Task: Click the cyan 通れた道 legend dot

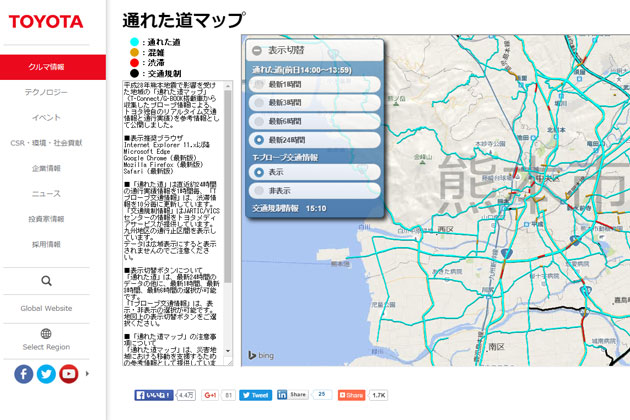Action: (x=134, y=42)
